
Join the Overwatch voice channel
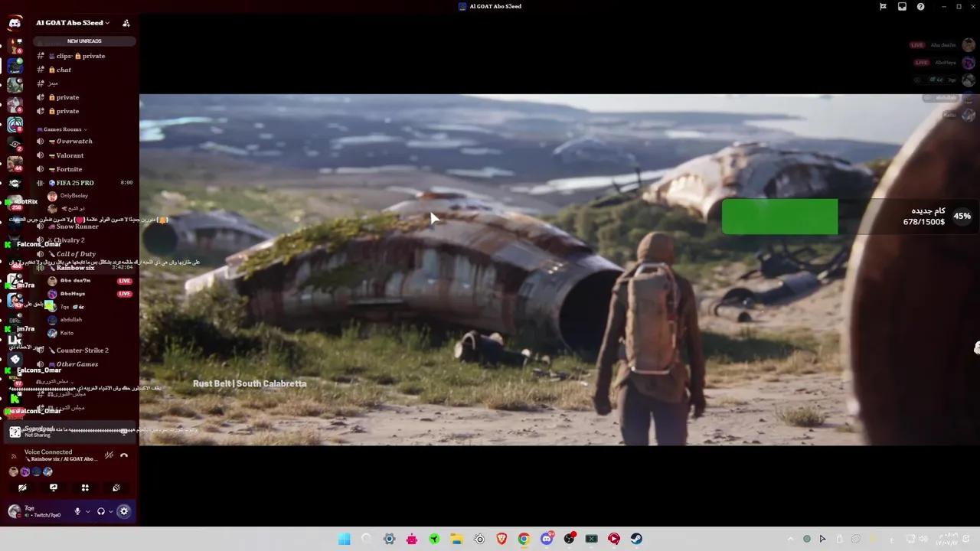coord(84,142)
